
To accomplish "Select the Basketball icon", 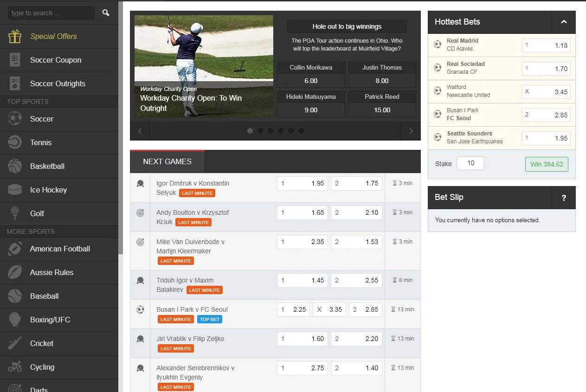I will tap(15, 166).
